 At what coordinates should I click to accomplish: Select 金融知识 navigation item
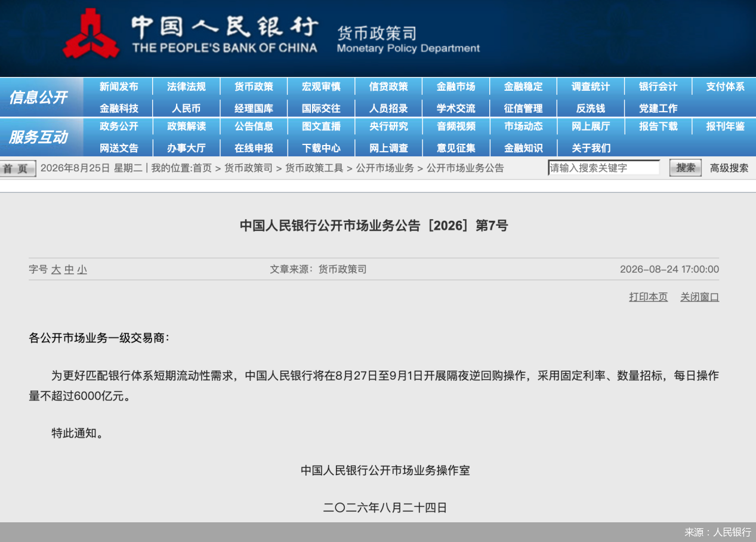(523, 148)
